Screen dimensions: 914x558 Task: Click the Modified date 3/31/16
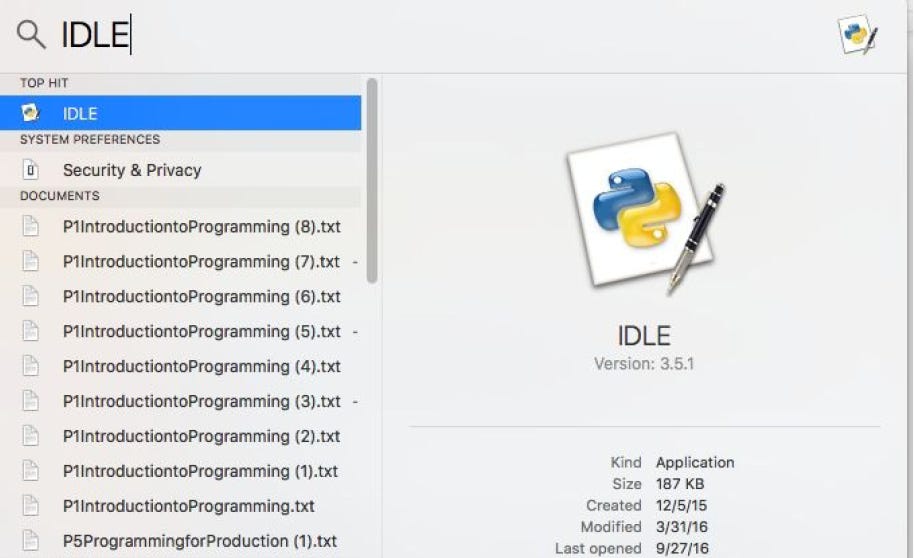[x=681, y=527]
